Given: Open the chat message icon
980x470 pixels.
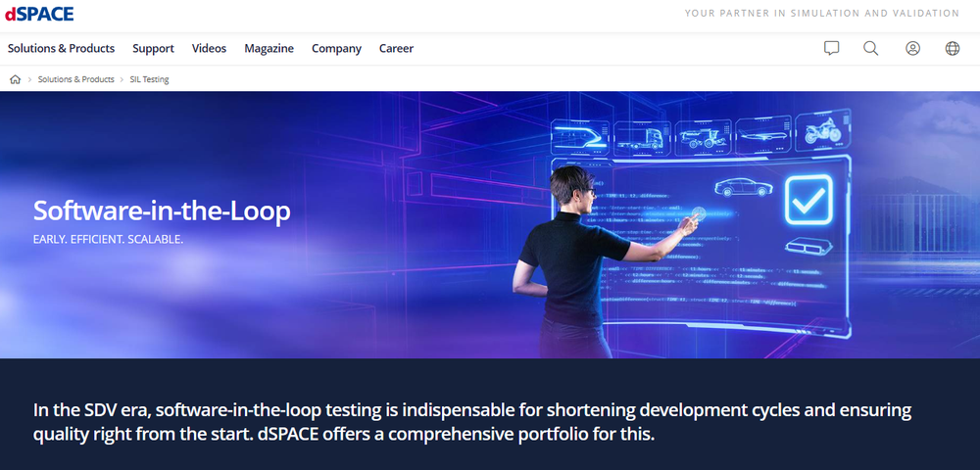Looking at the screenshot, I should [x=831, y=48].
